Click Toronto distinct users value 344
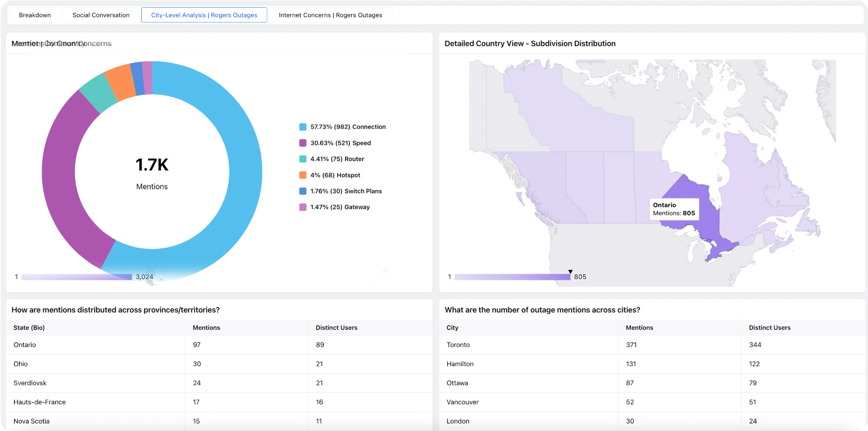This screenshot has height=431, width=868. (755, 345)
